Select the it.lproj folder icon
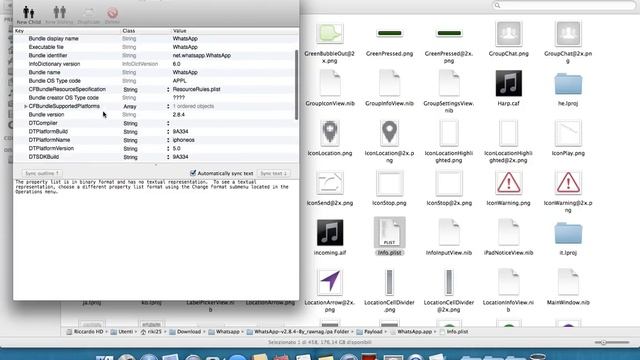 pos(568,233)
